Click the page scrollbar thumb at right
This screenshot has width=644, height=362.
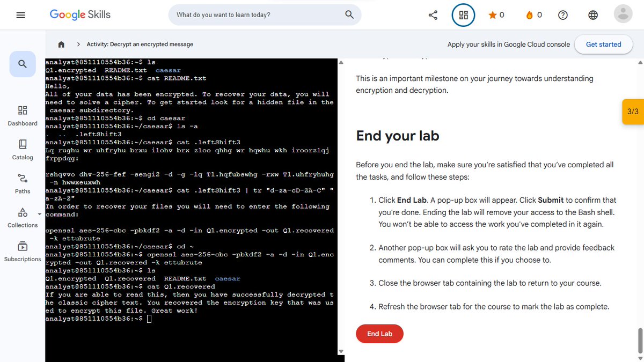pyautogui.click(x=640, y=341)
